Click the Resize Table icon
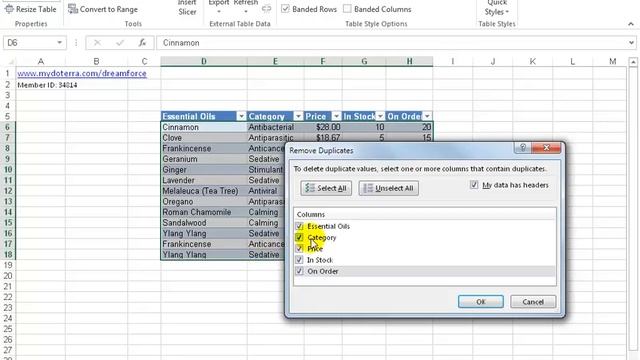This screenshot has width=640, height=360. [9, 9]
